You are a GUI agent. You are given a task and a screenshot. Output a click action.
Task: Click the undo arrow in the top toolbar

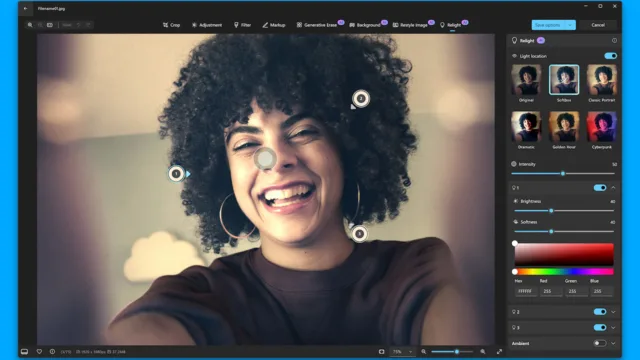coord(78,25)
